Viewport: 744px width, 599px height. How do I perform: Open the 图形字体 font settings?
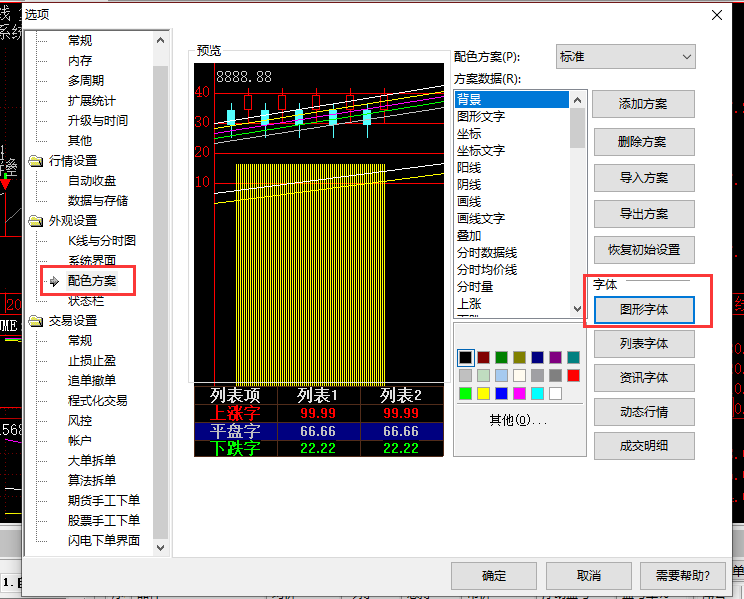pyautogui.click(x=644, y=310)
